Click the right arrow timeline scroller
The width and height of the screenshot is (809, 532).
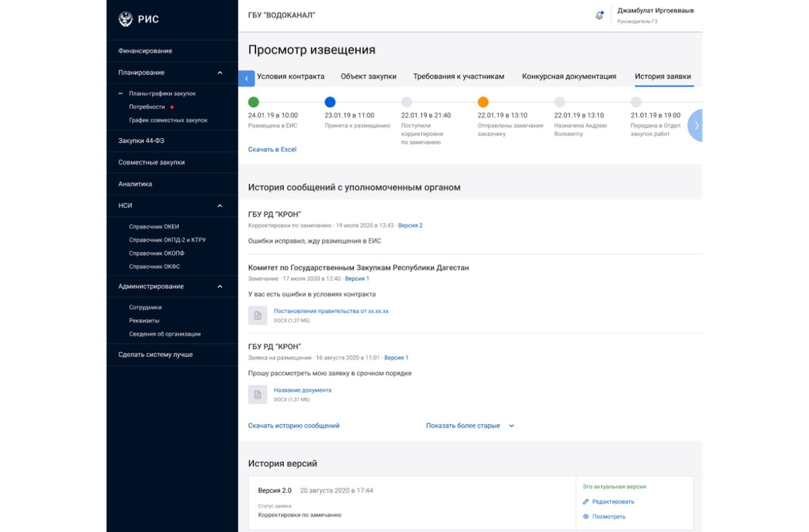point(695,125)
